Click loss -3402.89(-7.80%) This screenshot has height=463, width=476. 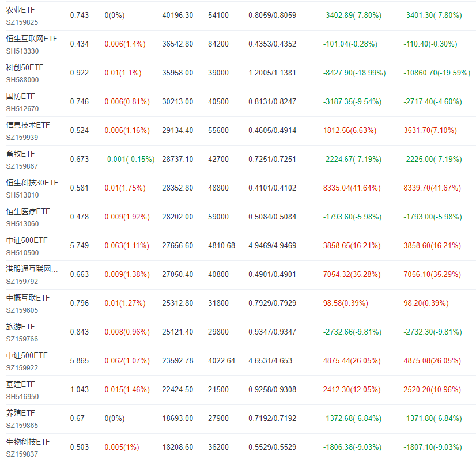(353, 16)
